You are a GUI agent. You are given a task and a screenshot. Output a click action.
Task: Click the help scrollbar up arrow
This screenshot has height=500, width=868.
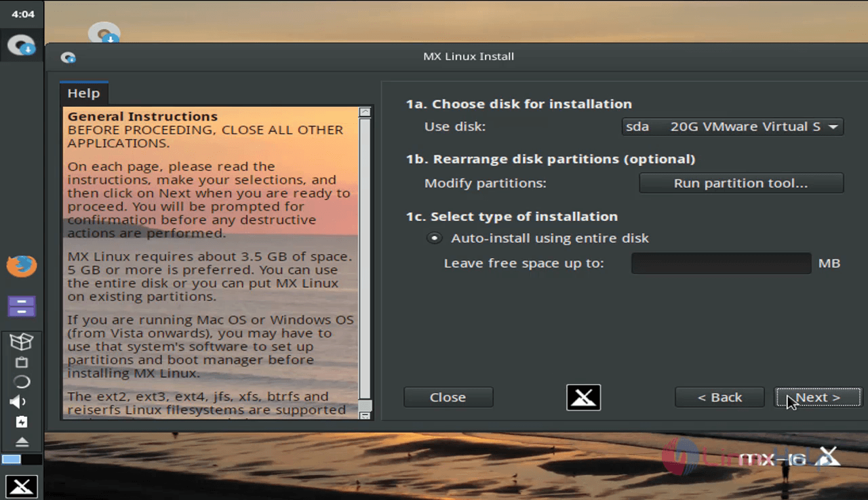[x=365, y=112]
